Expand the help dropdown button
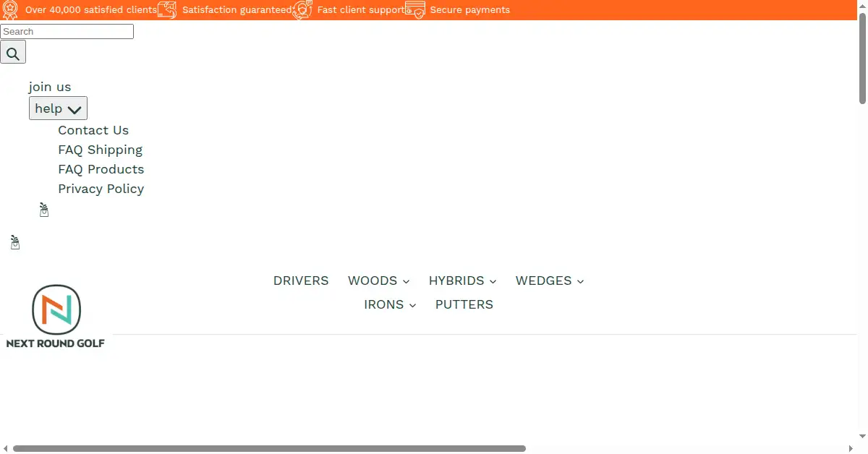The height and width of the screenshot is (454, 868). click(x=58, y=108)
